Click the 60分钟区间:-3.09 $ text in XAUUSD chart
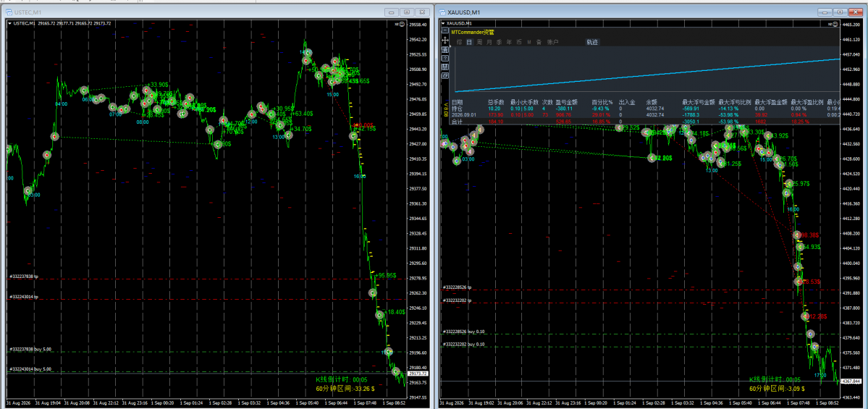 click(x=777, y=389)
